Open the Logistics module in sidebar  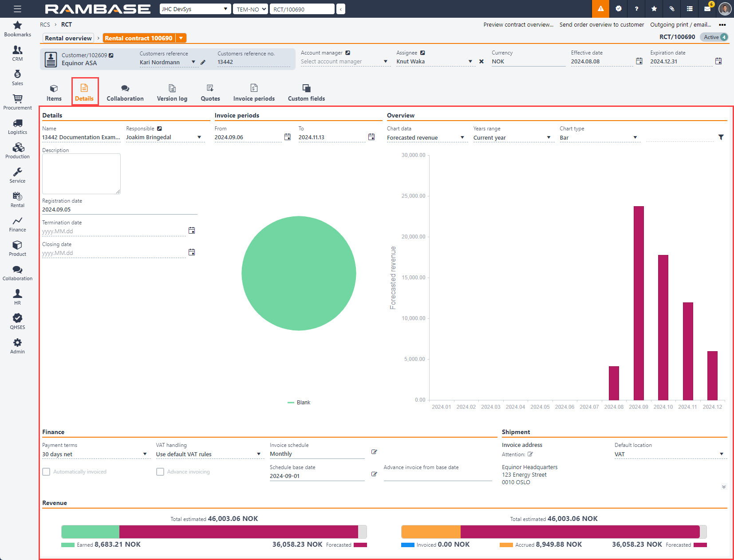(17, 126)
